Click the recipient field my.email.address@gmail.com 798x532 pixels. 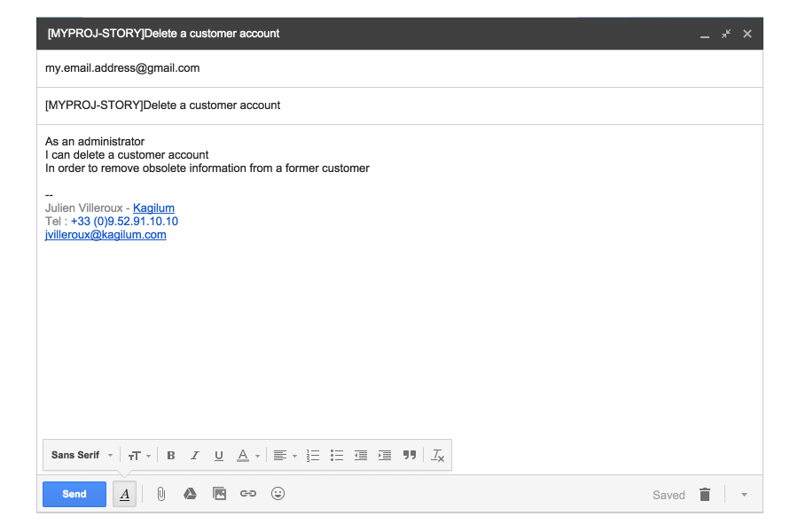tap(400, 68)
